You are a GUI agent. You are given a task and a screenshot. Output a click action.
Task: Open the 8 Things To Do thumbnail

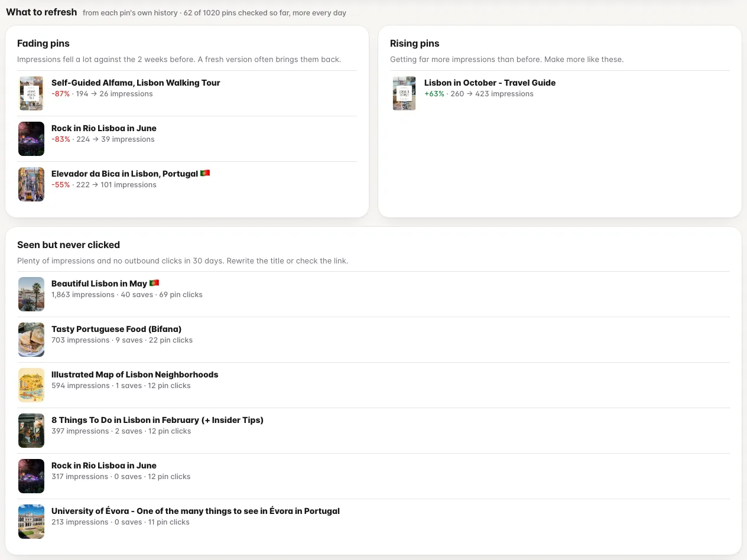tap(31, 431)
